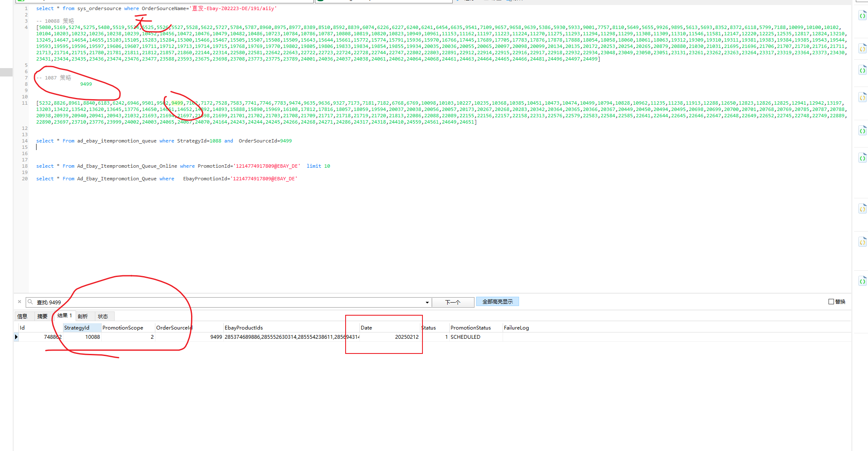Click line number 14 in the gutter

(x=25, y=141)
